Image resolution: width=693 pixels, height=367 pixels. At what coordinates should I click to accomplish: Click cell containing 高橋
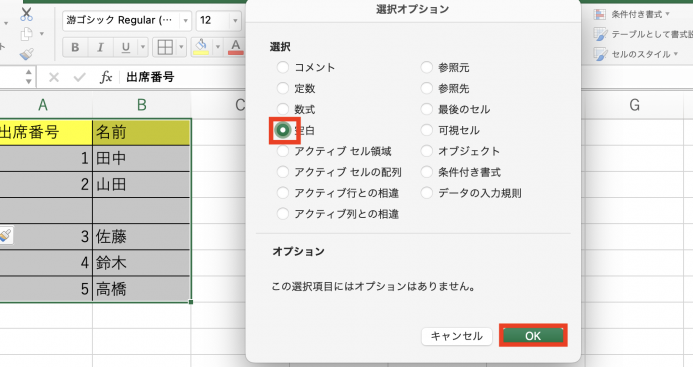(141, 289)
